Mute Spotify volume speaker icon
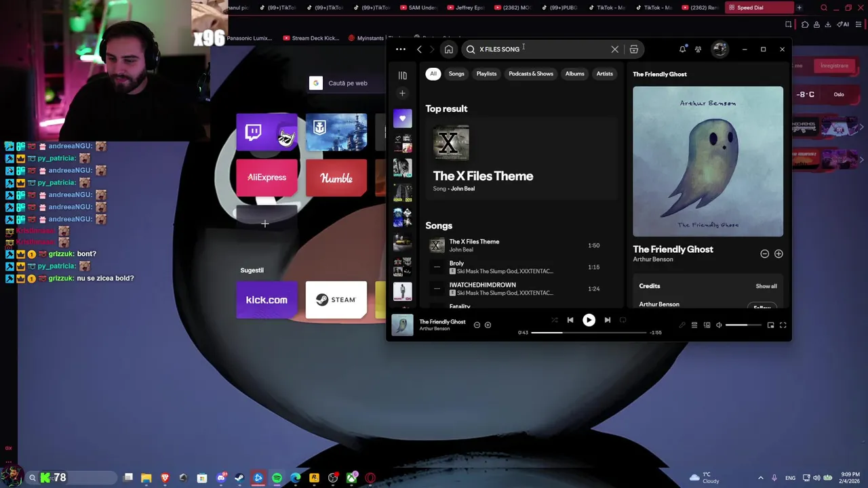 pos(719,325)
